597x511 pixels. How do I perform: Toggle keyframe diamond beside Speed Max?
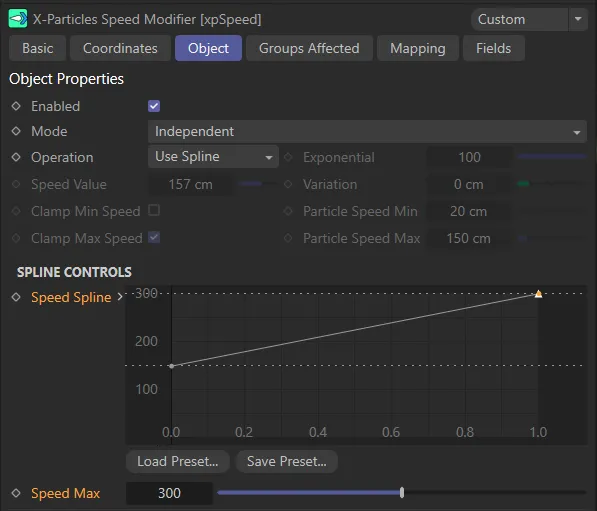point(16,493)
